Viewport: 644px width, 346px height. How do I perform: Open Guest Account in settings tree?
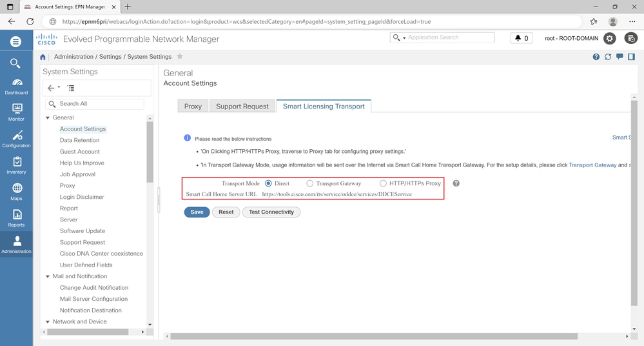point(80,152)
